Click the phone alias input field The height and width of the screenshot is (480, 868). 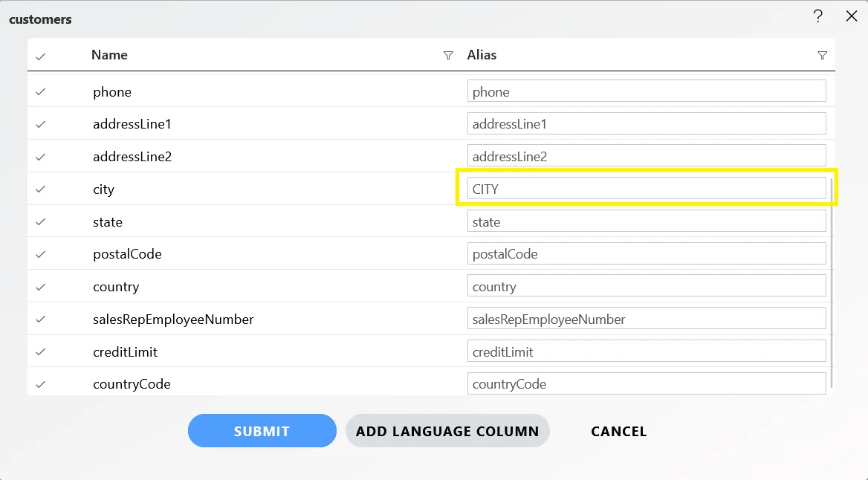(647, 91)
